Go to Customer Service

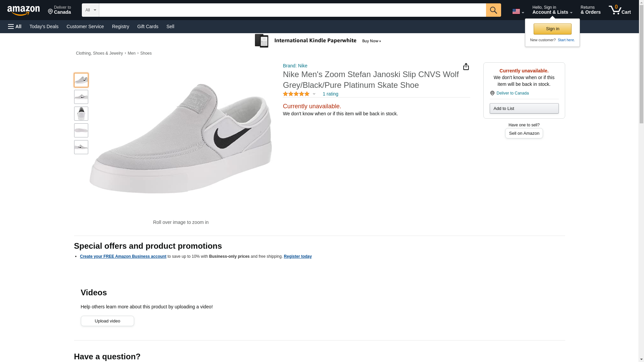coord(85,26)
